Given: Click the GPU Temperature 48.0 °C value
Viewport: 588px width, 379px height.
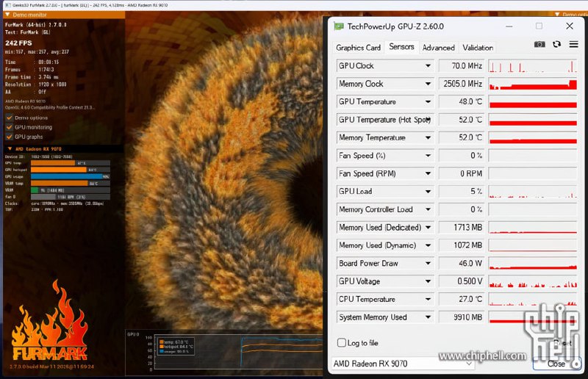Looking at the screenshot, I should click(x=462, y=101).
